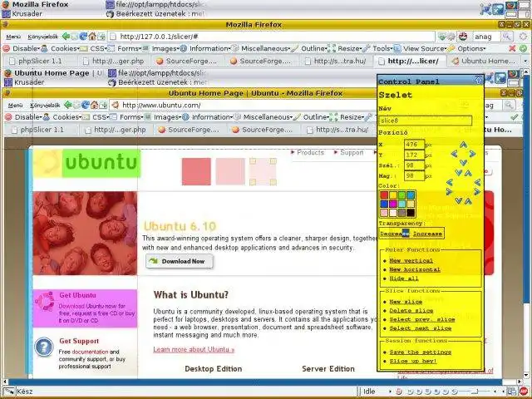The height and width of the screenshot is (399, 532).
Task: Open the Miscellaneous dropdown
Action: click(262, 48)
